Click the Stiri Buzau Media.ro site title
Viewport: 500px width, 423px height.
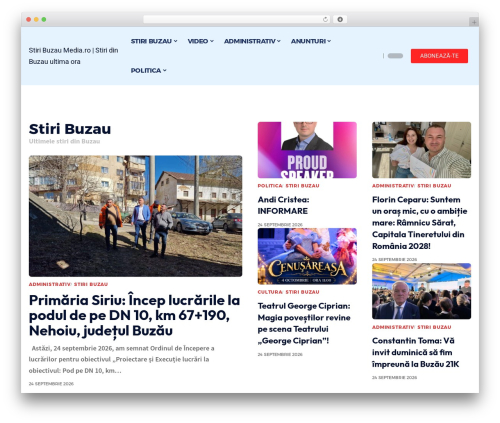click(73, 56)
